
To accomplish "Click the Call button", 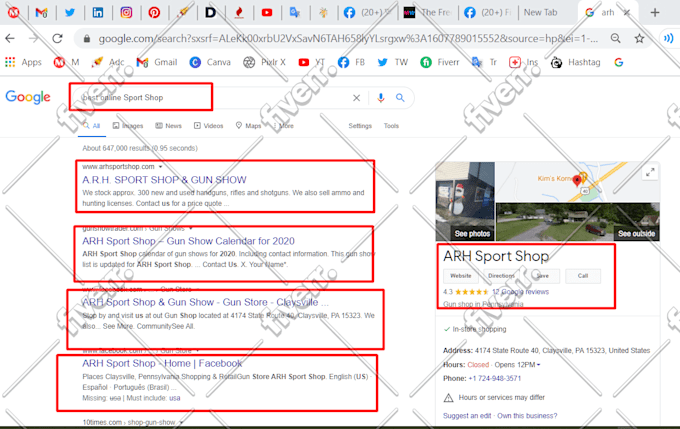I will click(583, 276).
